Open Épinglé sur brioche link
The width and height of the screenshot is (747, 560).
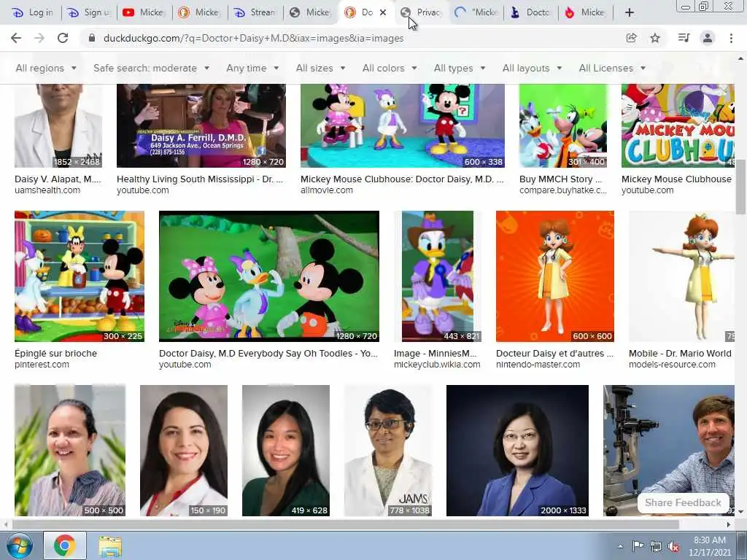[55, 354]
